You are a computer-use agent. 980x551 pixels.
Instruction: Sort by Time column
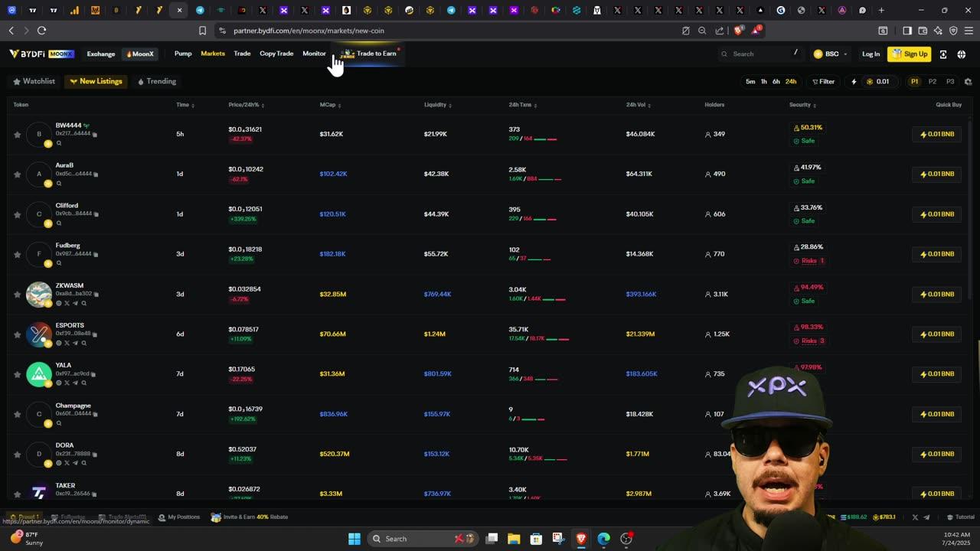click(x=185, y=105)
